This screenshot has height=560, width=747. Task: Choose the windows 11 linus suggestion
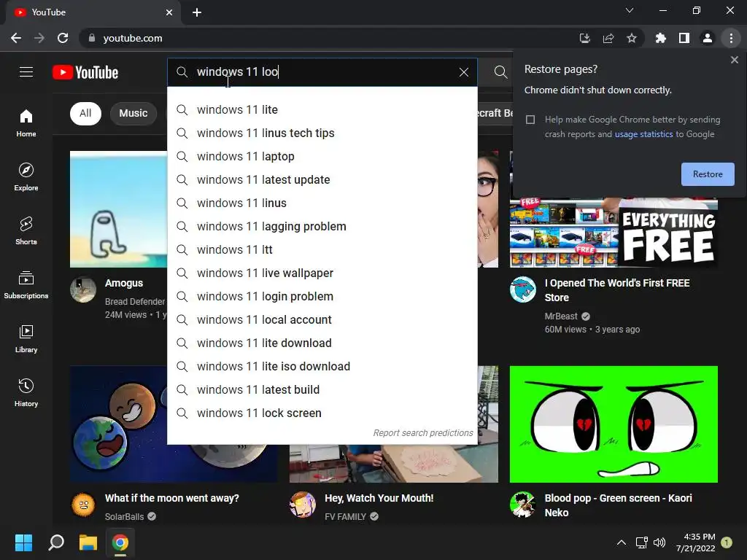(x=322, y=203)
